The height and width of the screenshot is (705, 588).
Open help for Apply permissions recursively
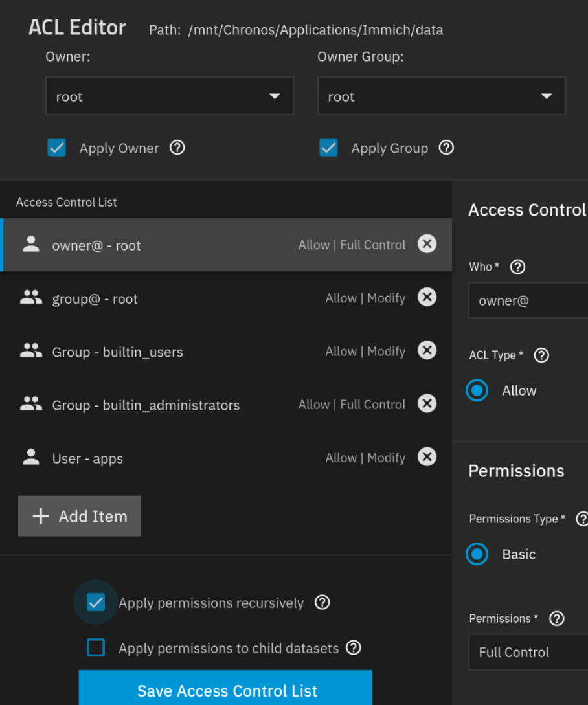click(322, 603)
